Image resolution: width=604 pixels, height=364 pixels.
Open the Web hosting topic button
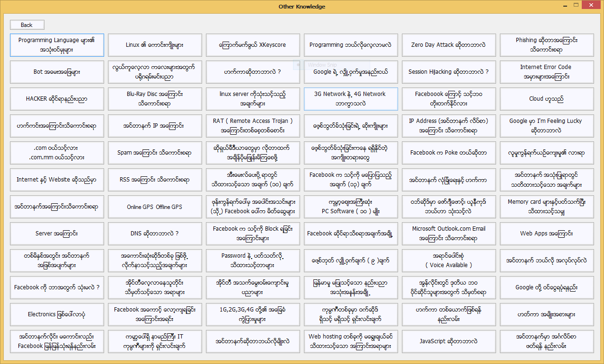[x=351, y=341]
